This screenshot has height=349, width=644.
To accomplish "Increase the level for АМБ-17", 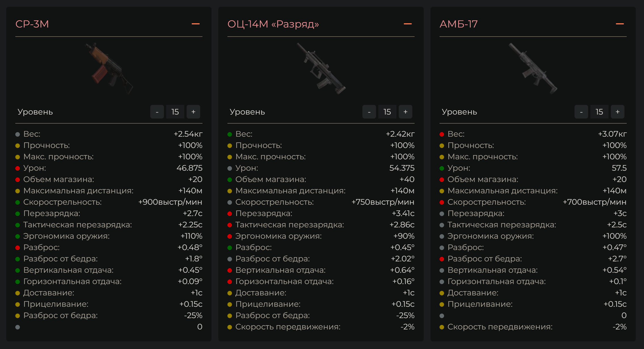I will [618, 112].
